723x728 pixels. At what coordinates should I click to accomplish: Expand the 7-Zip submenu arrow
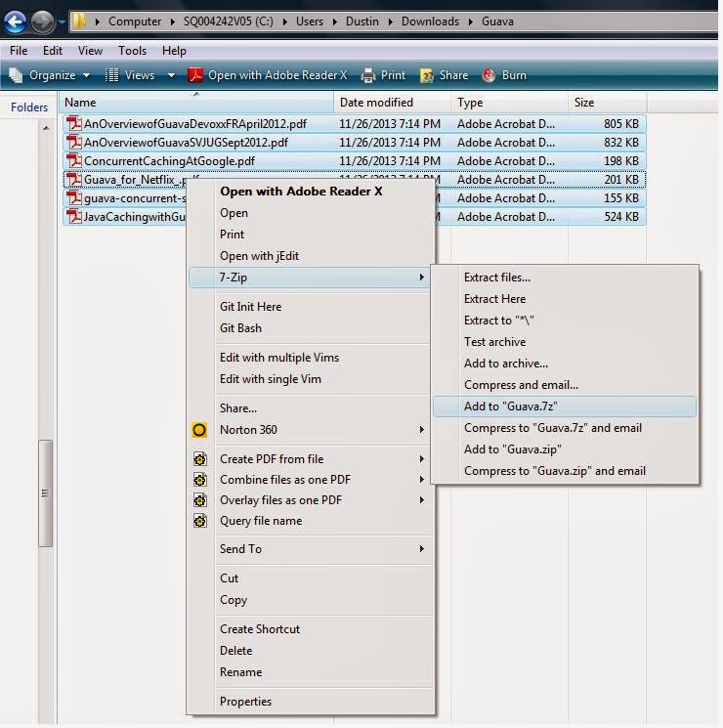(x=422, y=278)
